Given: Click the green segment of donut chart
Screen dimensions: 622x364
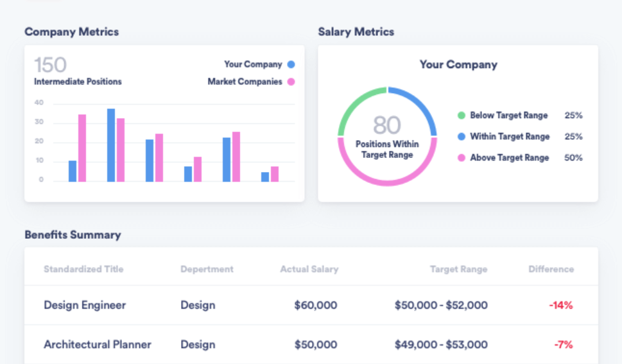Looking at the screenshot, I should pyautogui.click(x=352, y=106).
